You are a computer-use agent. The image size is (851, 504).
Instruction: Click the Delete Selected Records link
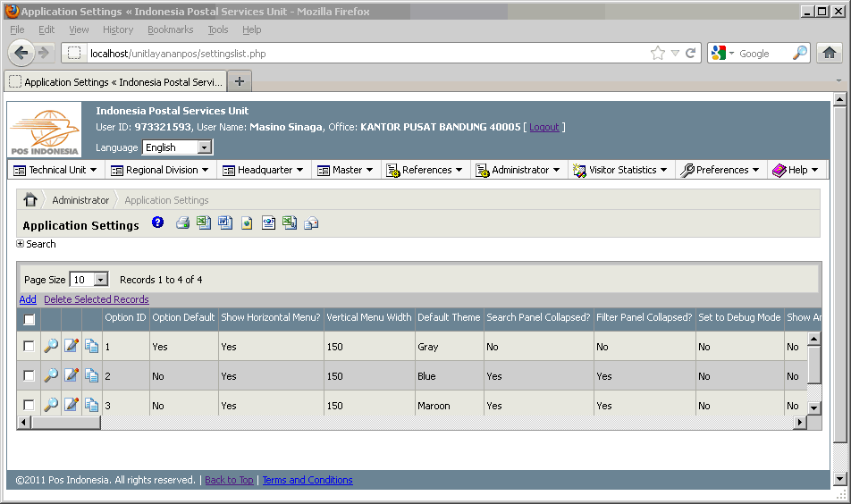[x=97, y=299]
